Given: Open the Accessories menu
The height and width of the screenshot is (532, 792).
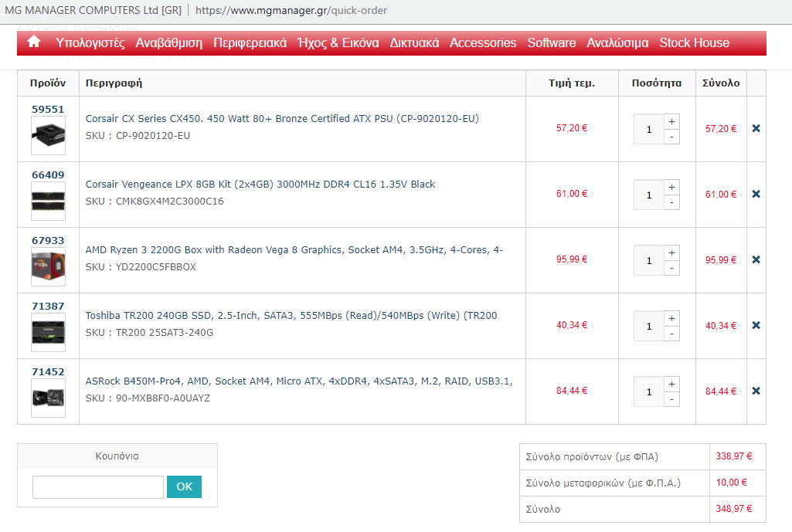Looking at the screenshot, I should tap(483, 43).
